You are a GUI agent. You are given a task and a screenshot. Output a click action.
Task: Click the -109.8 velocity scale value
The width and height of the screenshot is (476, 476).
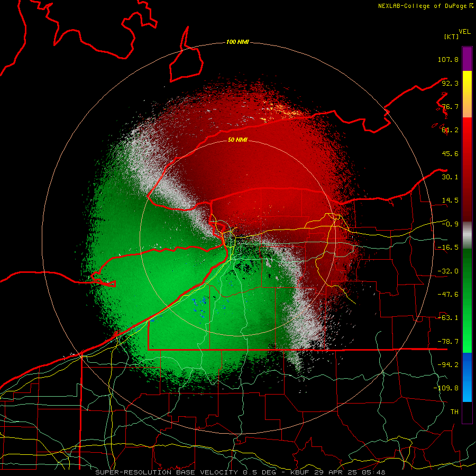pos(446,388)
